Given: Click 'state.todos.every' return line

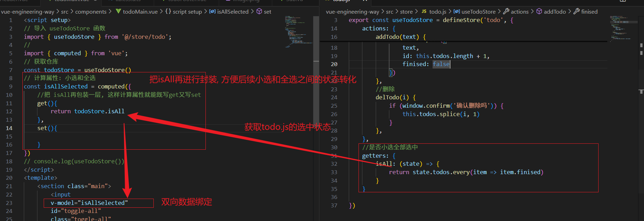Looking at the screenshot, I should pyautogui.click(x=466, y=172).
